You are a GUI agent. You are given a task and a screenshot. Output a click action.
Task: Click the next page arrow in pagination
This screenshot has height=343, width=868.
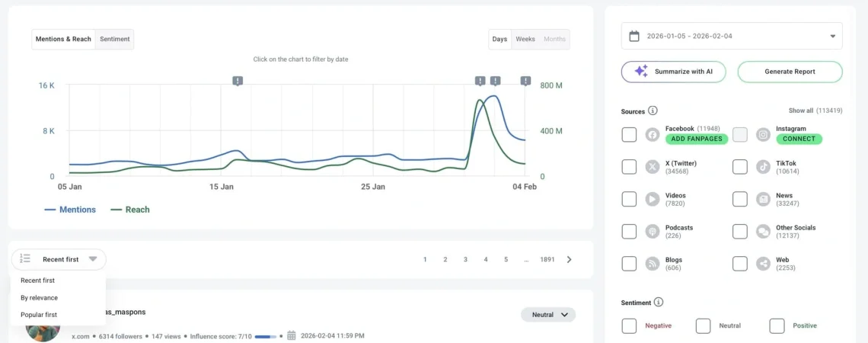tap(569, 260)
